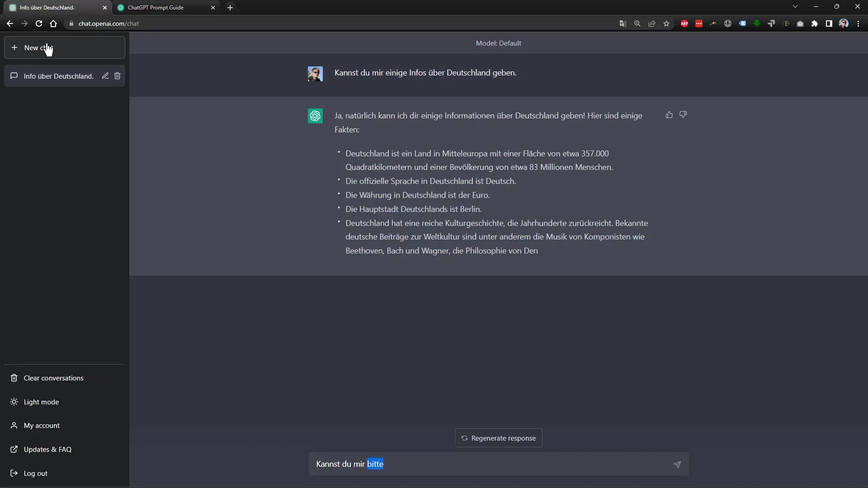The height and width of the screenshot is (488, 868).
Task: Click the edit icon for Info über Deutschland
Action: (x=105, y=75)
